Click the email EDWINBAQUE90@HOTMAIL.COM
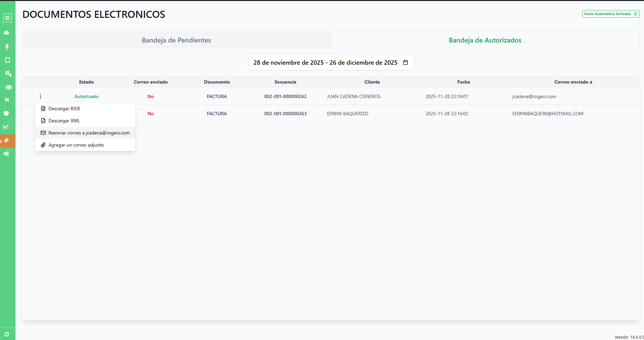Screen dimensions: 644x340 (548, 114)
